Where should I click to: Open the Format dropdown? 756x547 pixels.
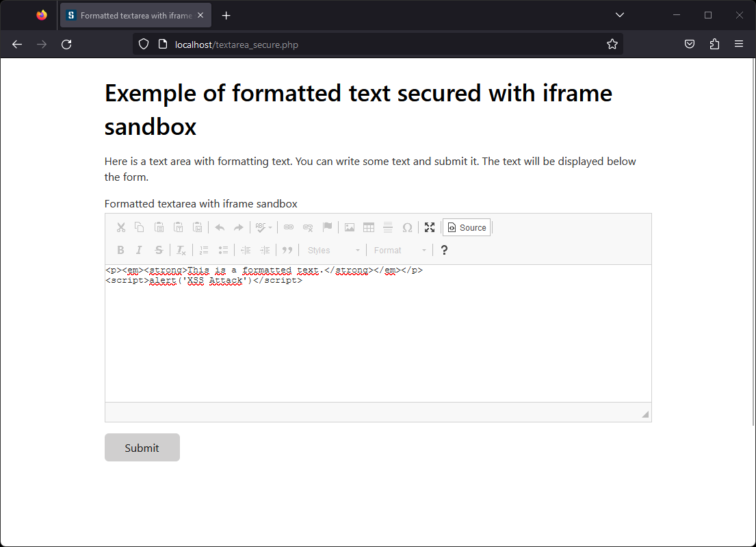tap(400, 250)
